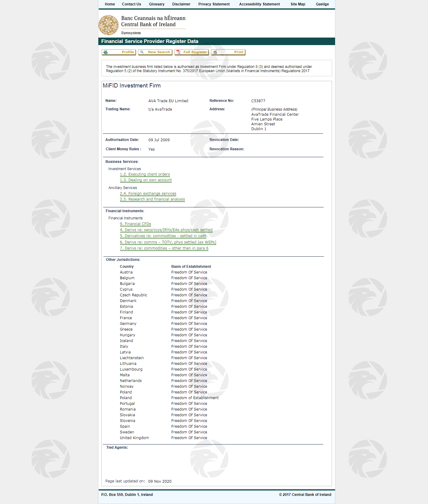This screenshot has width=428, height=504.
Task: Open the Home menu item
Action: (x=110, y=4)
